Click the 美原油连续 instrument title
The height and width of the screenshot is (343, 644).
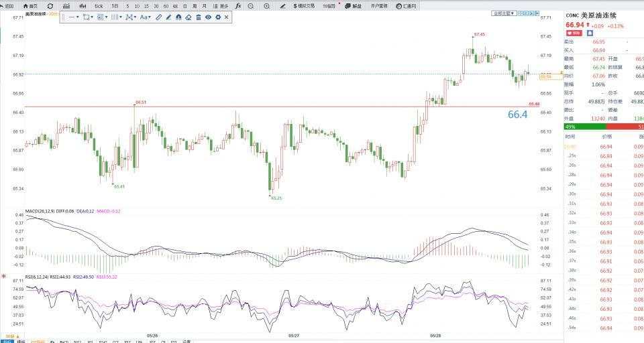598,15
